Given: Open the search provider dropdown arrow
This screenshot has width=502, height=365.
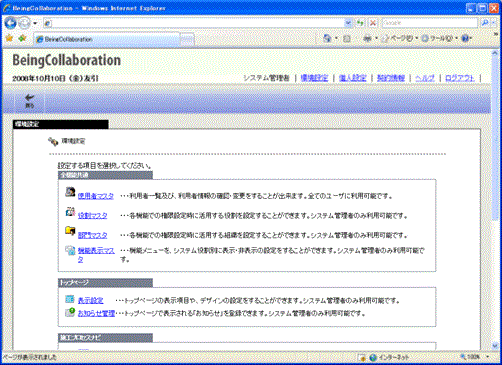Looking at the screenshot, I should click(494, 23).
